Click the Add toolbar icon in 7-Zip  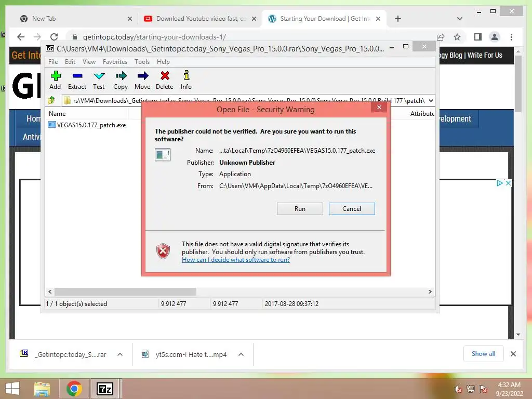pos(55,80)
